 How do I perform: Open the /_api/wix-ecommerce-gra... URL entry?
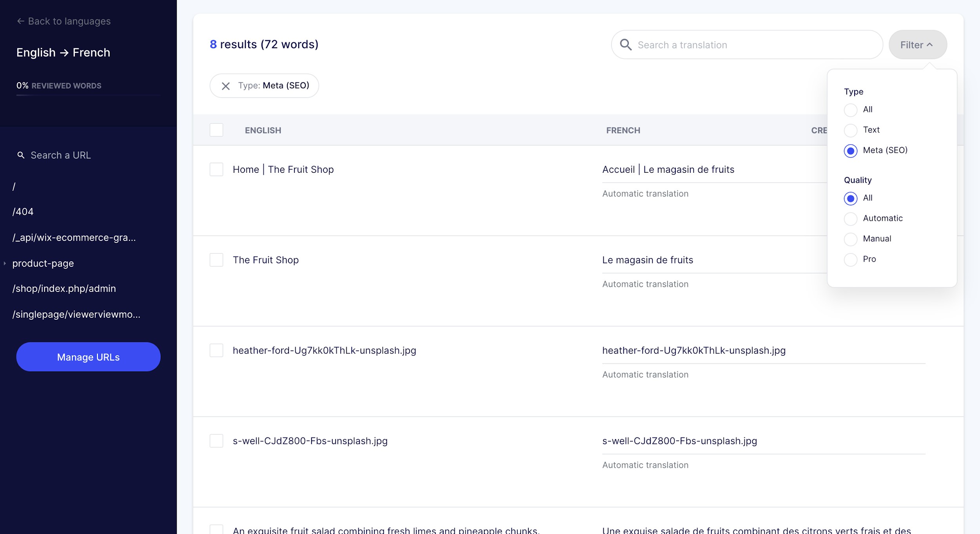tap(74, 237)
